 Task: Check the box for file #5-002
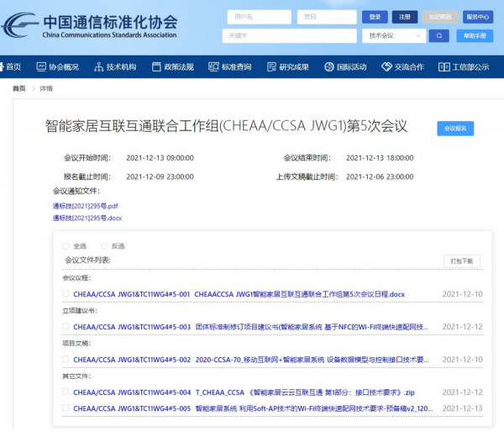(x=66, y=359)
